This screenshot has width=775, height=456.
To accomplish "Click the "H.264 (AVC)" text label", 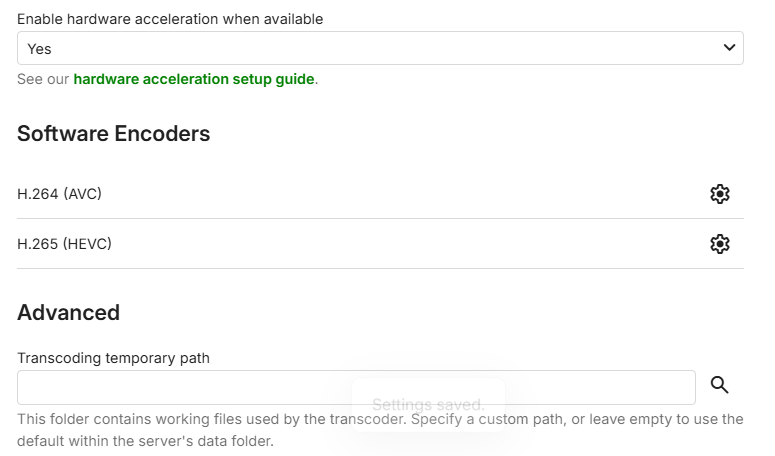I will (60, 194).
